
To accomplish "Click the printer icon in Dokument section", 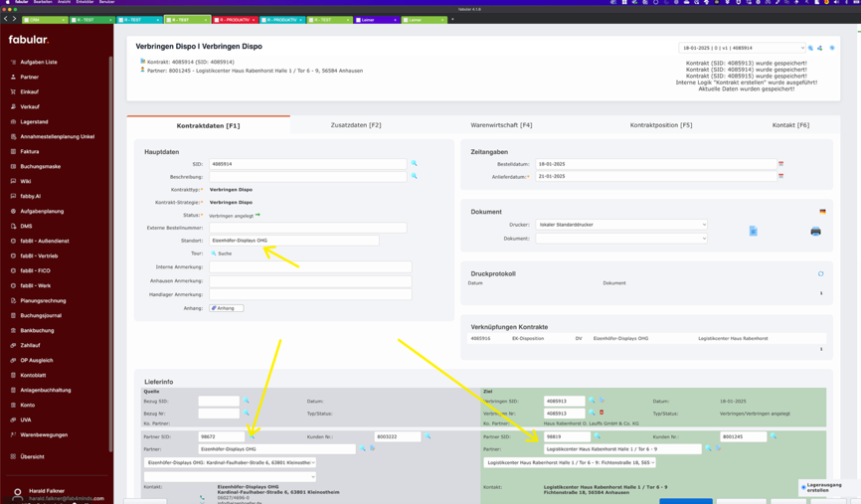I will coord(815,231).
